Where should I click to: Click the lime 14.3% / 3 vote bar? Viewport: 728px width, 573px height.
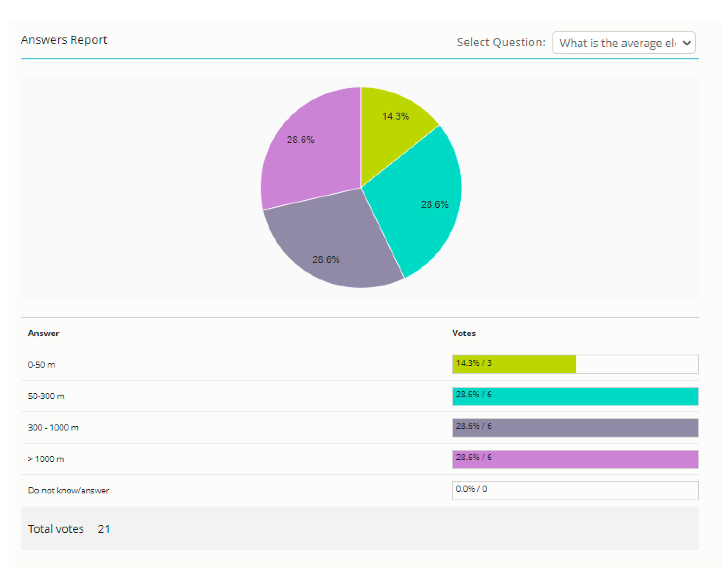click(514, 364)
